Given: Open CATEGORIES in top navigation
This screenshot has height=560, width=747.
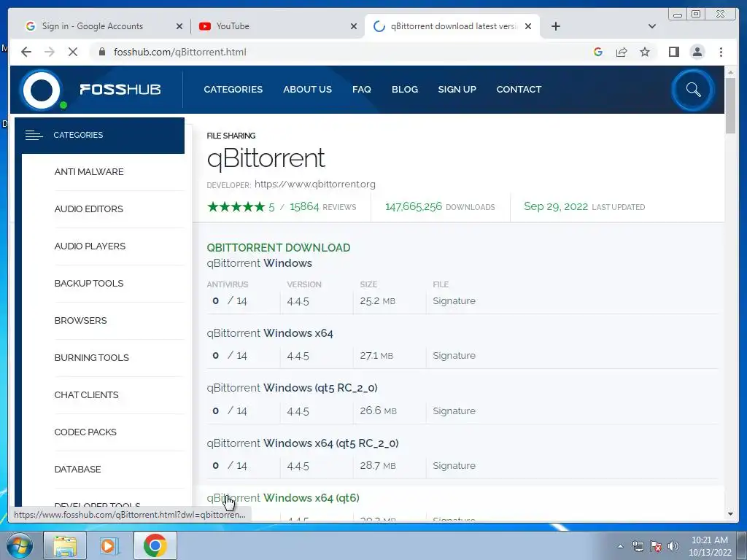Looking at the screenshot, I should (x=233, y=90).
